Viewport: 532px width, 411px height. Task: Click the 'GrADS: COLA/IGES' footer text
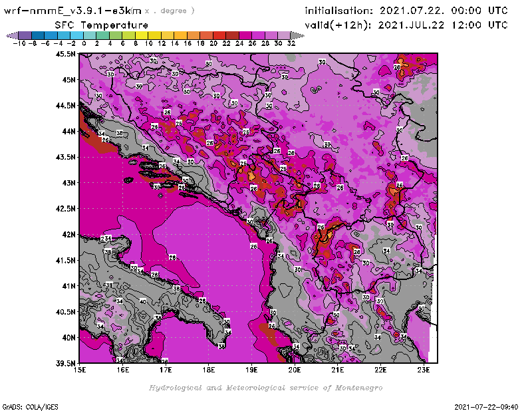tap(30, 407)
